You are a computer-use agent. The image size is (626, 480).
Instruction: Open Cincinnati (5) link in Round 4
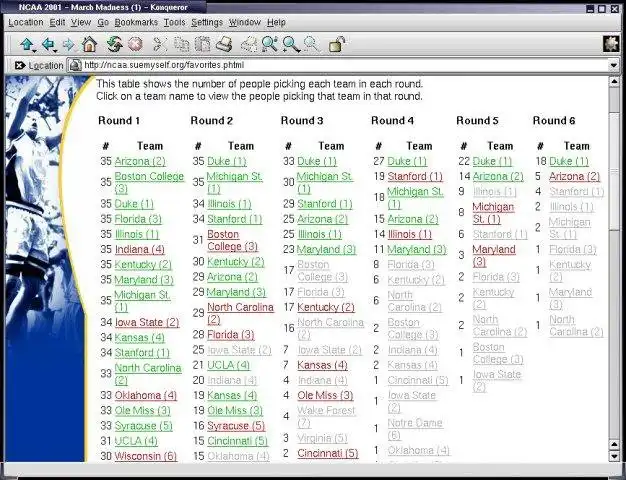tap(418, 380)
